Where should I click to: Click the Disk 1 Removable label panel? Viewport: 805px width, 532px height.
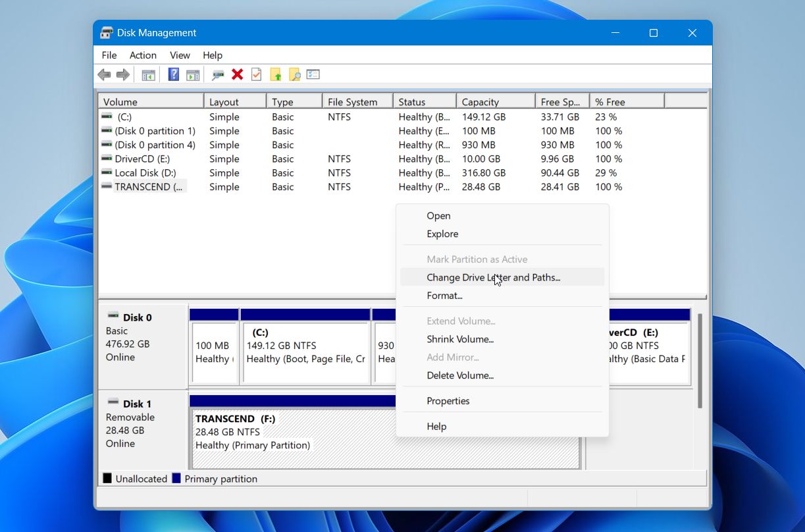[x=143, y=429]
